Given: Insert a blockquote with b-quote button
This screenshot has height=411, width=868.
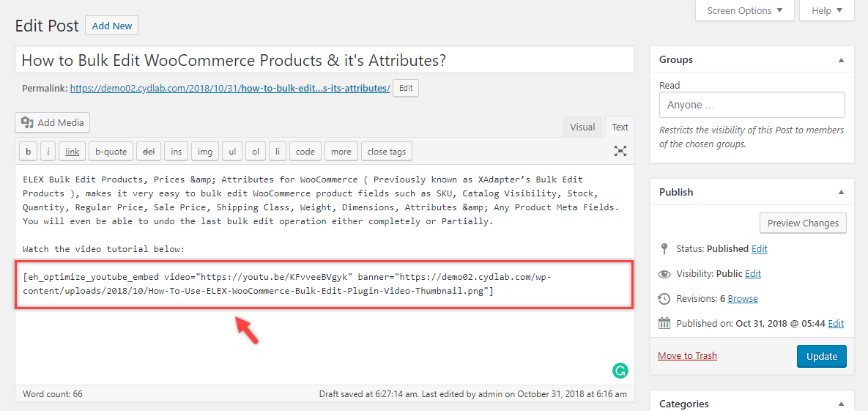Looking at the screenshot, I should (111, 151).
